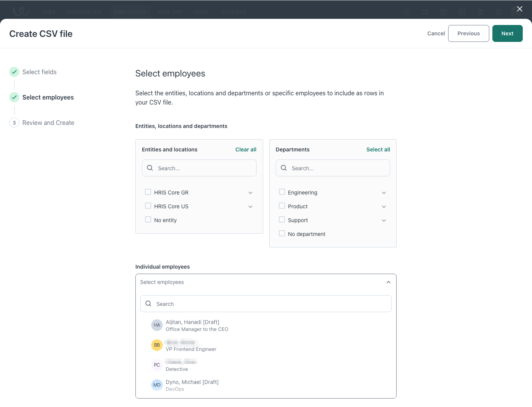Click Select all for Departments
Screen dimensions: 532x407
pos(378,150)
